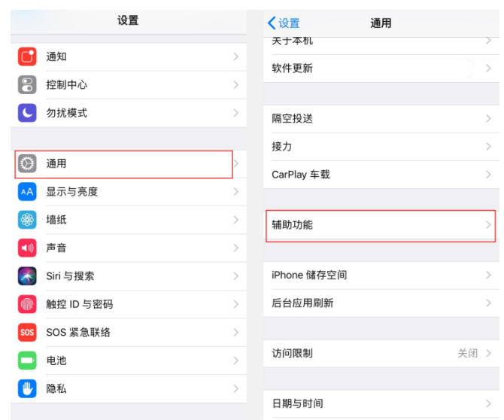Tap the Display & Brightness AA icon
This screenshot has height=420, width=504.
tap(27, 192)
